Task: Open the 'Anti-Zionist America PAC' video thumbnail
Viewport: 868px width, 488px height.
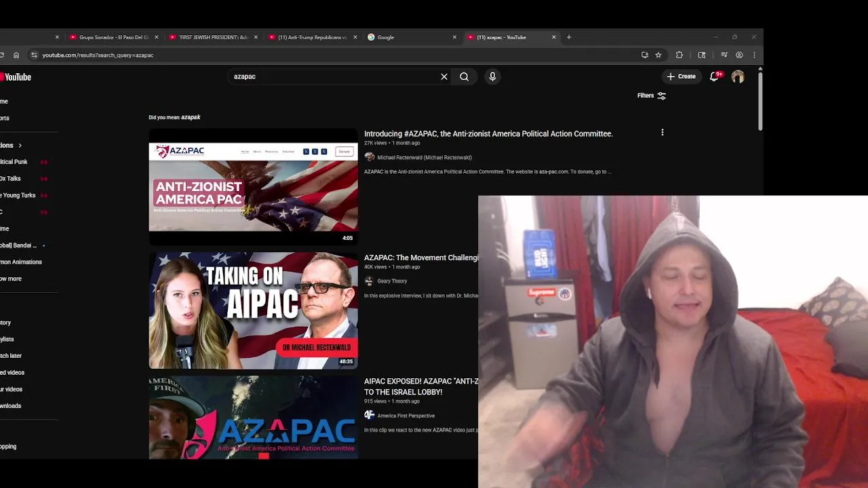Action: pos(253,186)
